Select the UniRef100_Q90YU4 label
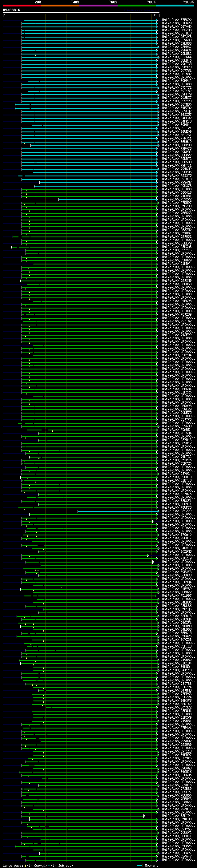 (177, 355)
